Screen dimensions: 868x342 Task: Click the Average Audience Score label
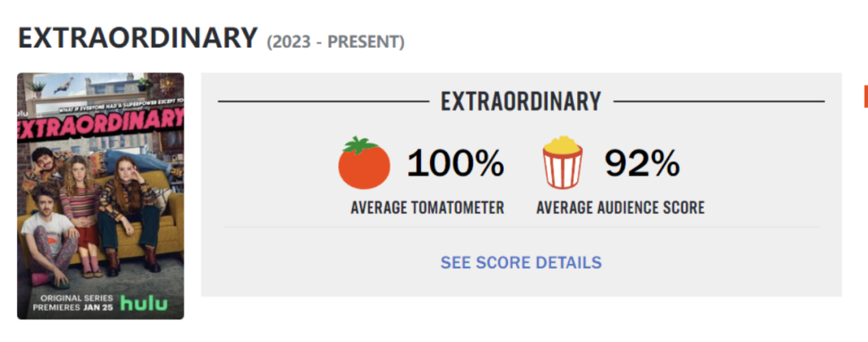click(x=620, y=208)
